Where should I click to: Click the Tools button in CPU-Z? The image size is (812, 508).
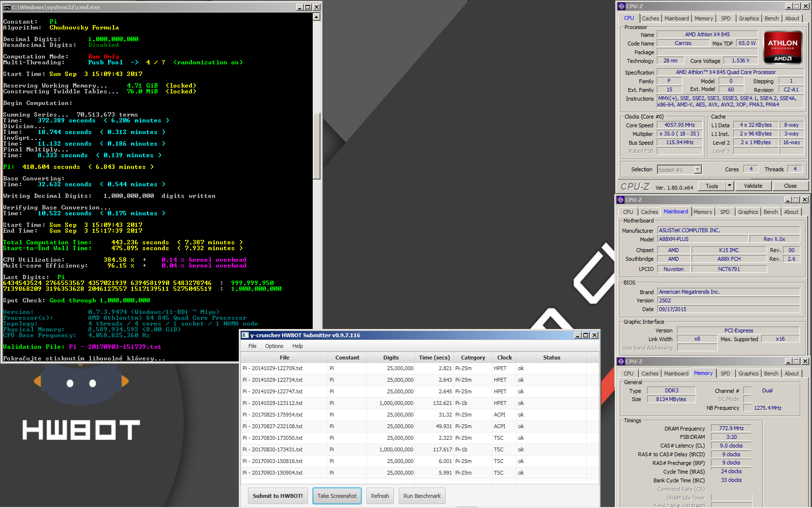click(712, 186)
